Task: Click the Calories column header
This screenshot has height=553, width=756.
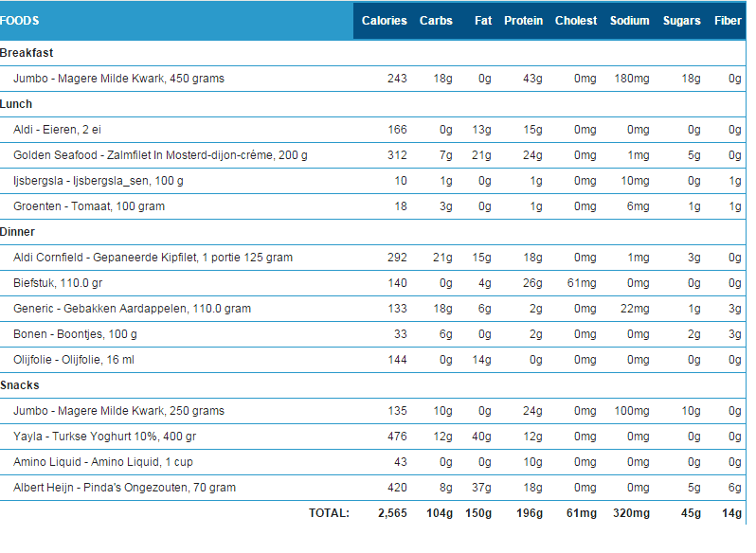Action: [384, 21]
